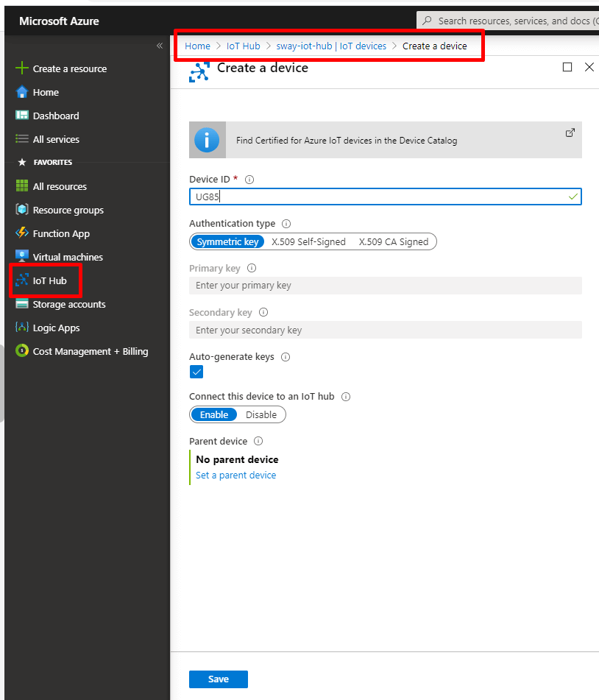
Task: Open Virtual machines from the sidebar
Action: (68, 257)
